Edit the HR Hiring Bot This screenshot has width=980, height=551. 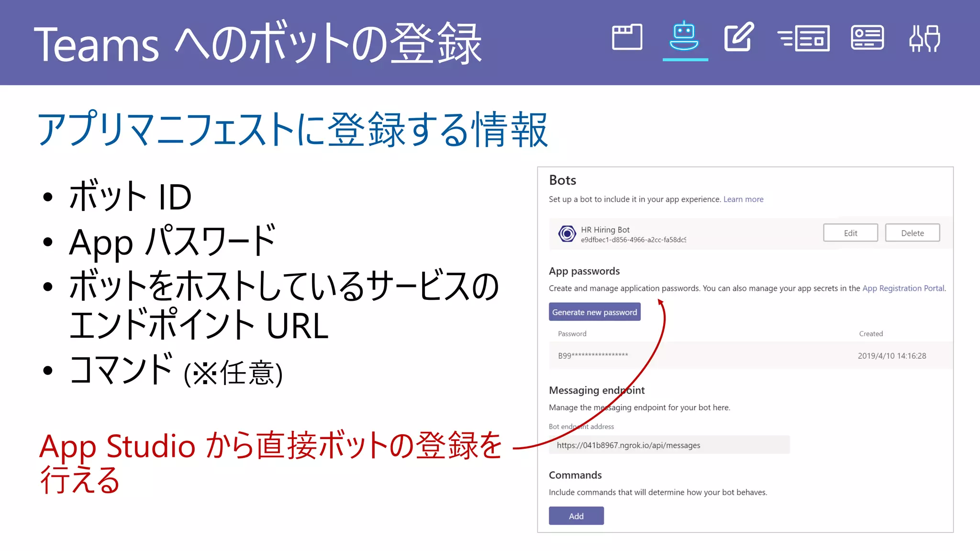[x=850, y=233]
